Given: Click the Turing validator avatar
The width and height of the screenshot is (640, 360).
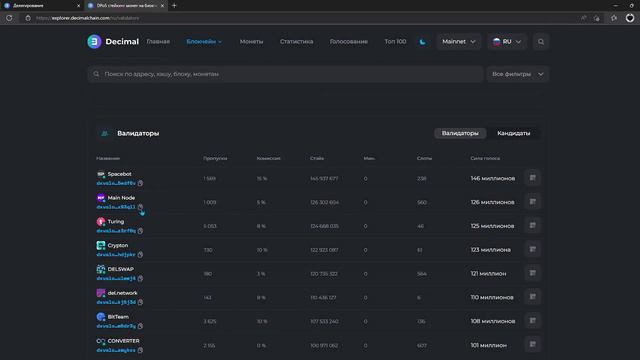Looking at the screenshot, I should click(101, 222).
